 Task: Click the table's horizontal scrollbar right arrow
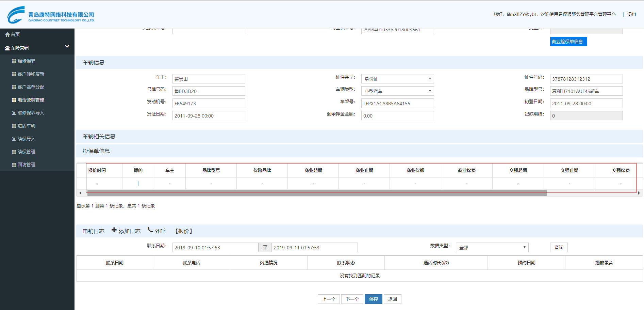(639, 193)
